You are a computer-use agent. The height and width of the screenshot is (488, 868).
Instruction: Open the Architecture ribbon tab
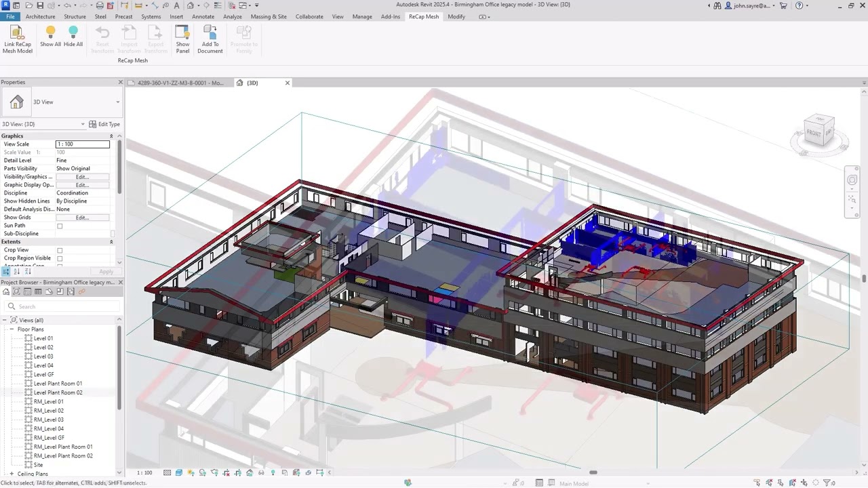pos(40,16)
